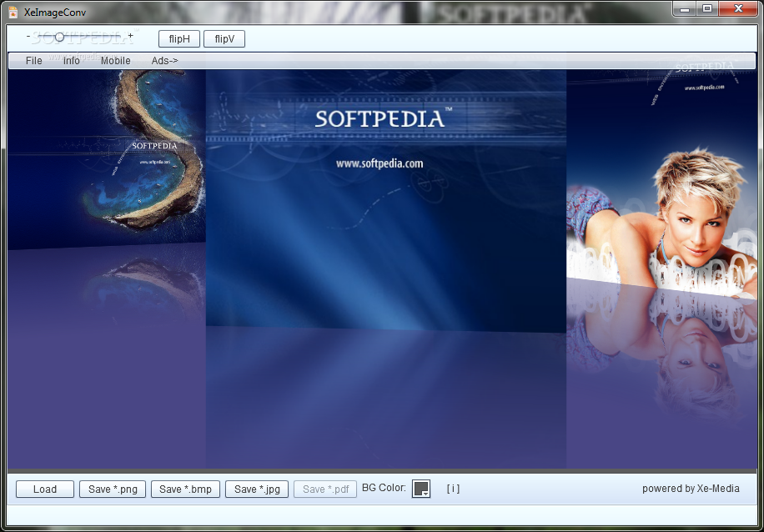Open the Mobile menu
This screenshot has width=764, height=532.
pyautogui.click(x=115, y=60)
